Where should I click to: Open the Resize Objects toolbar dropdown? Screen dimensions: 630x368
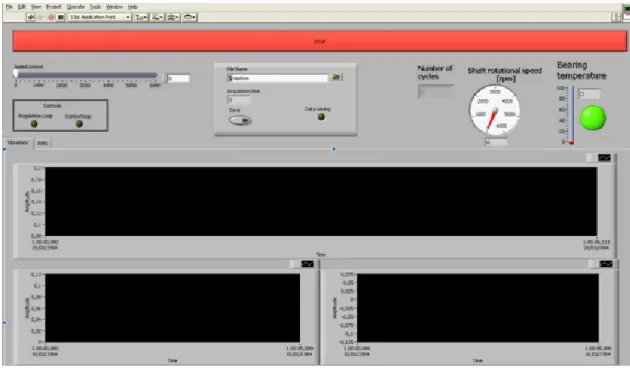174,17
